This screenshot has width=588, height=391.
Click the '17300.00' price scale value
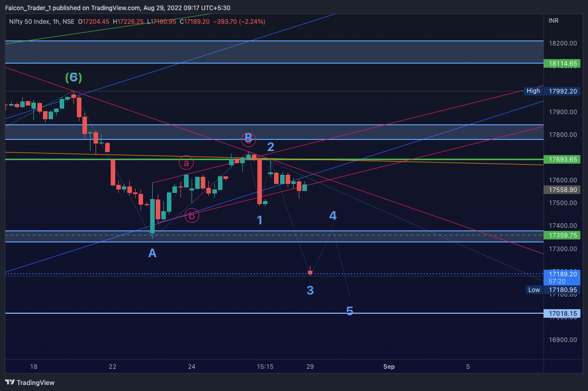pos(563,249)
